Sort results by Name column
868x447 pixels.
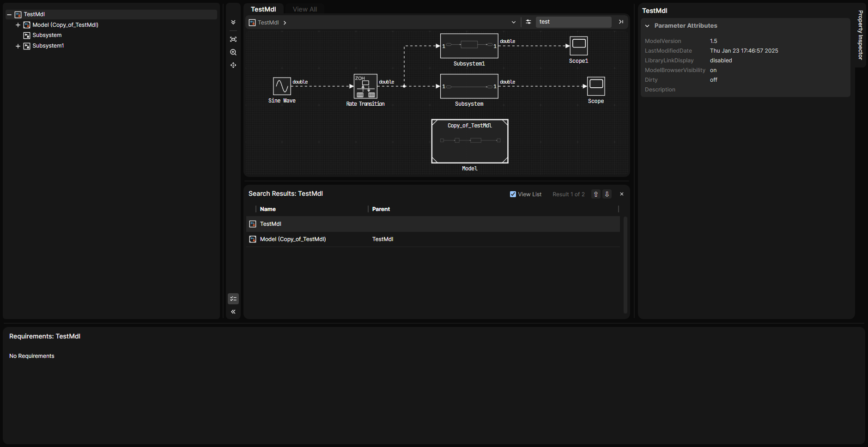268,209
